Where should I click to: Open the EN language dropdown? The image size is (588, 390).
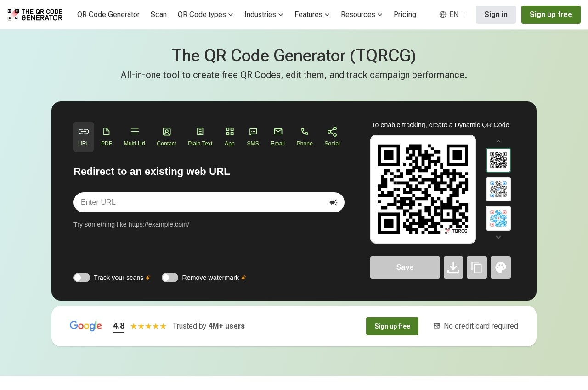[453, 15]
